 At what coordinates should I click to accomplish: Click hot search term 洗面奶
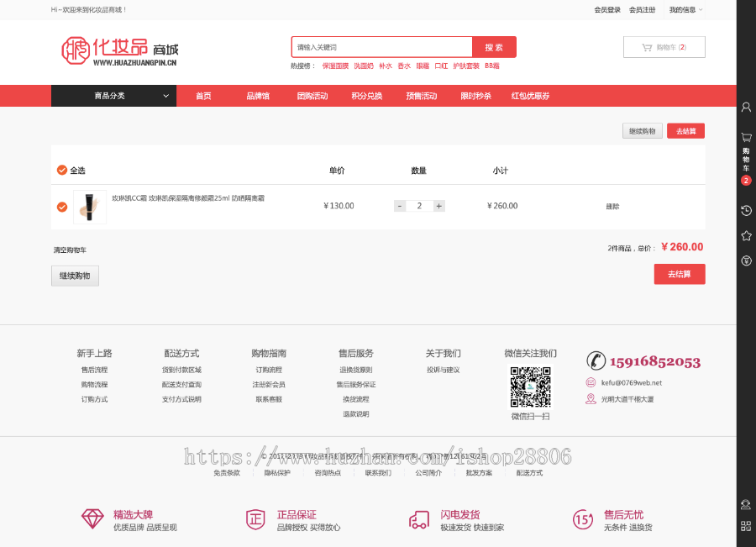pos(364,66)
